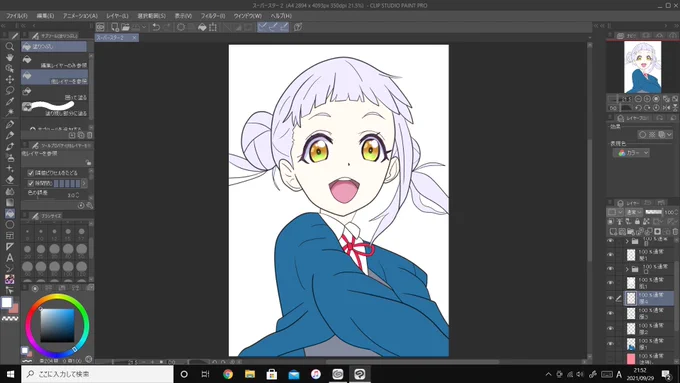Adjust the 色の誤差 value stepper
The width and height of the screenshot is (680, 383).
point(77,195)
